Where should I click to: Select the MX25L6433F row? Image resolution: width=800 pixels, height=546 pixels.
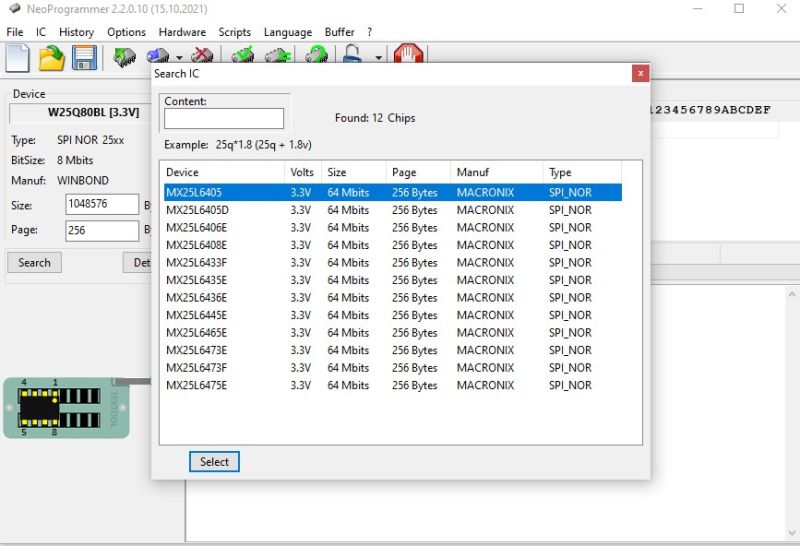(393, 263)
